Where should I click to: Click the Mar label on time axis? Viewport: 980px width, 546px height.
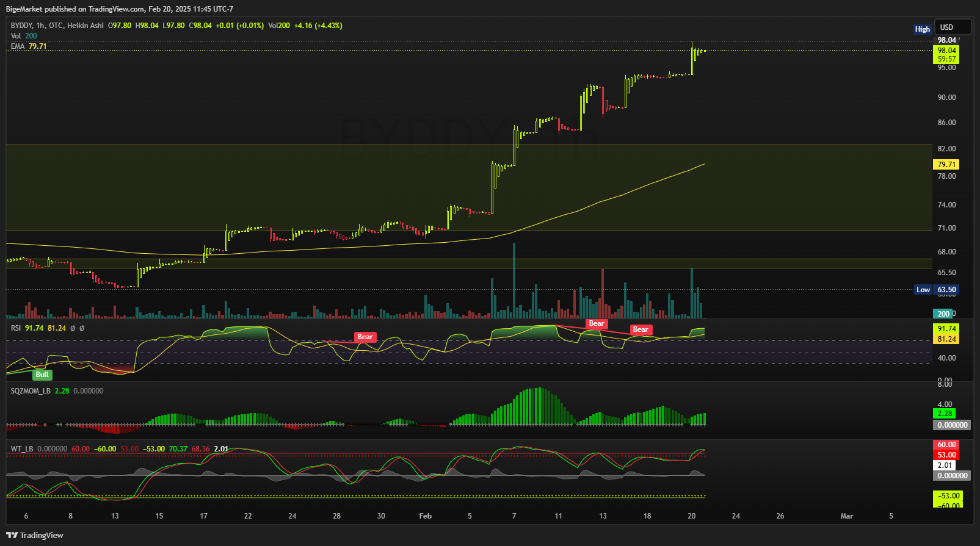tap(847, 516)
